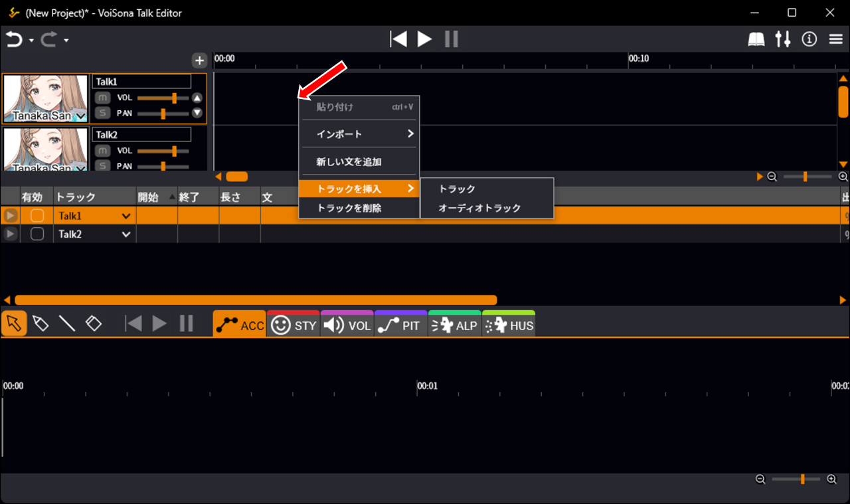The image size is (850, 504).
Task: Move Talk1 track up with arrow
Action: tap(197, 98)
